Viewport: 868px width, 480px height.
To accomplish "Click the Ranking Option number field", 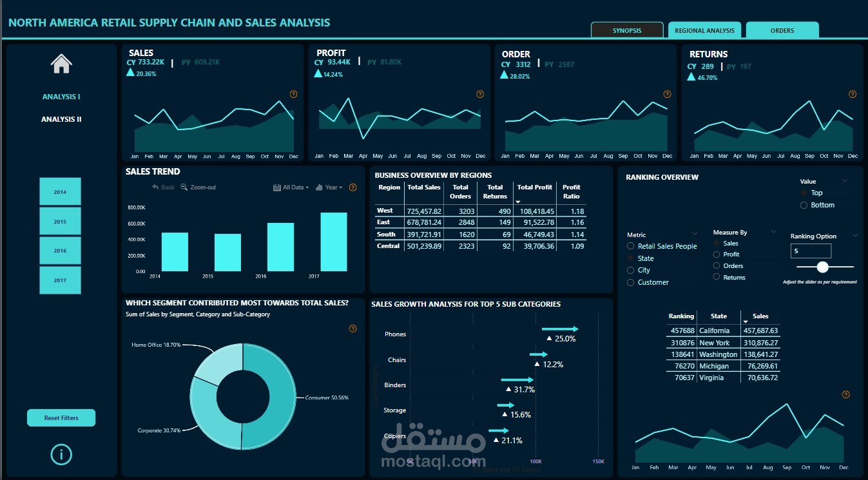I will click(811, 251).
